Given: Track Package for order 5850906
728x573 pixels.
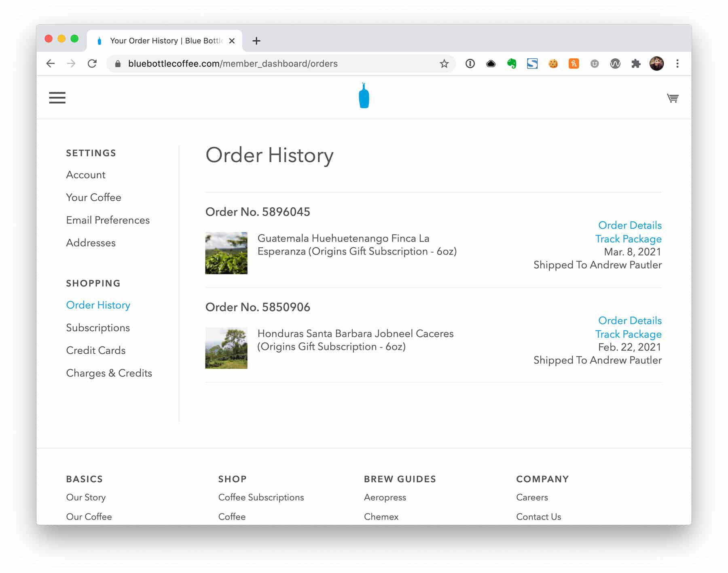Looking at the screenshot, I should 628,334.
